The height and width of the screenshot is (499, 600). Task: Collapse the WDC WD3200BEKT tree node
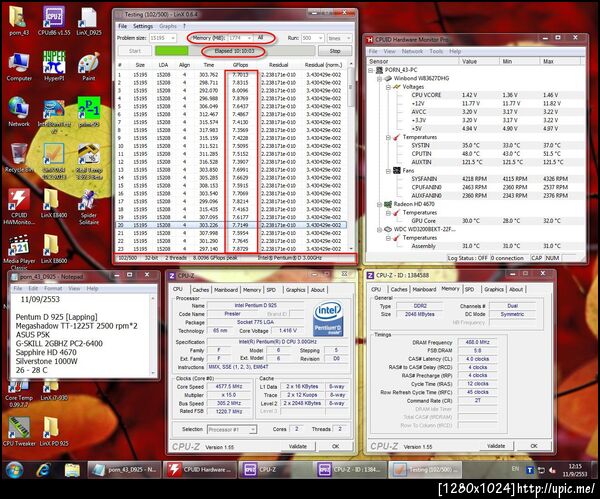[379, 230]
